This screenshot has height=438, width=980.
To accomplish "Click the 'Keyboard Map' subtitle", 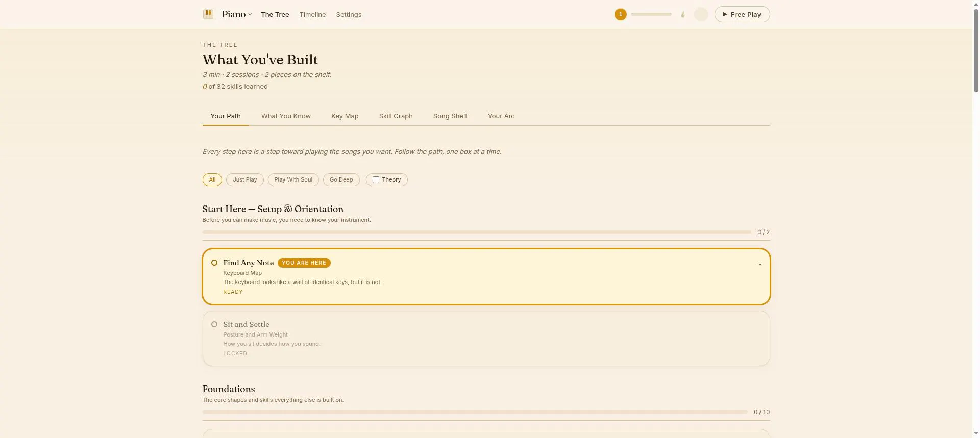I will [x=242, y=273].
